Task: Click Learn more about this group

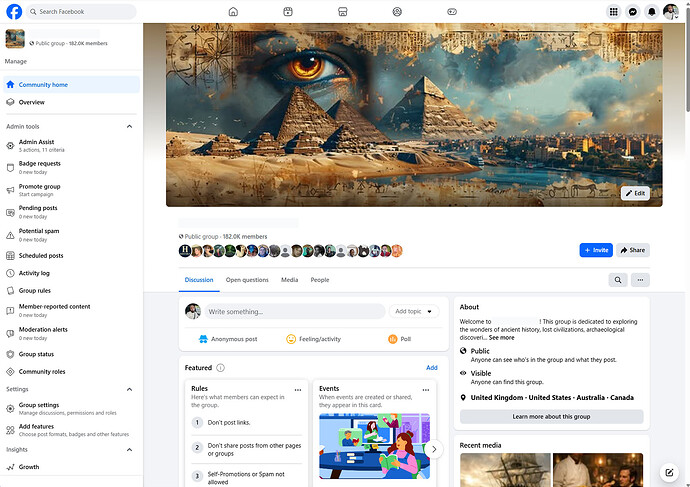Action: [551, 416]
